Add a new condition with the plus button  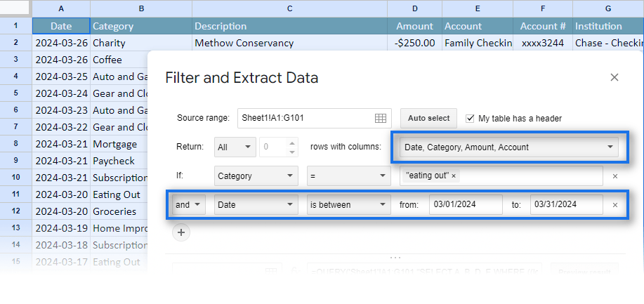pos(181,232)
